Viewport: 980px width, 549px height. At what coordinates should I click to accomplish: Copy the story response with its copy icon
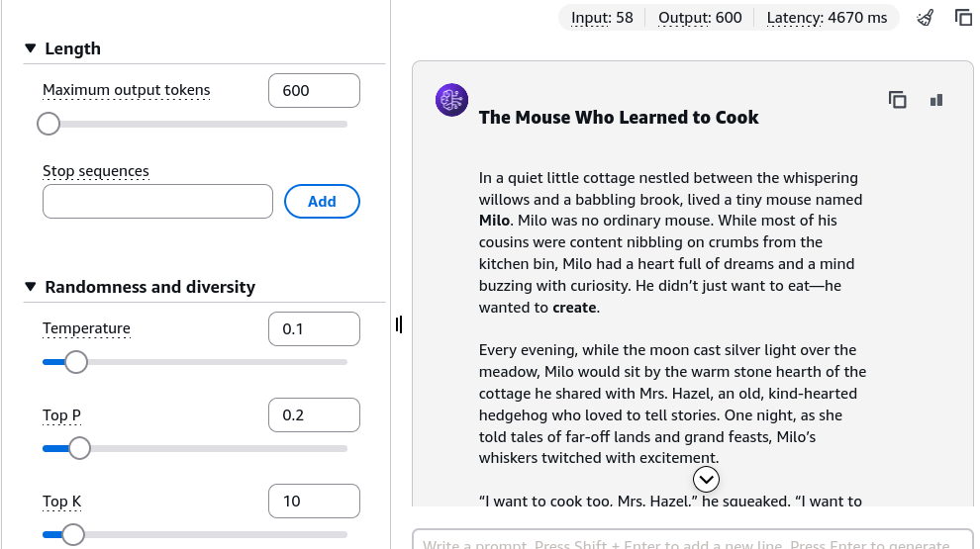(898, 100)
